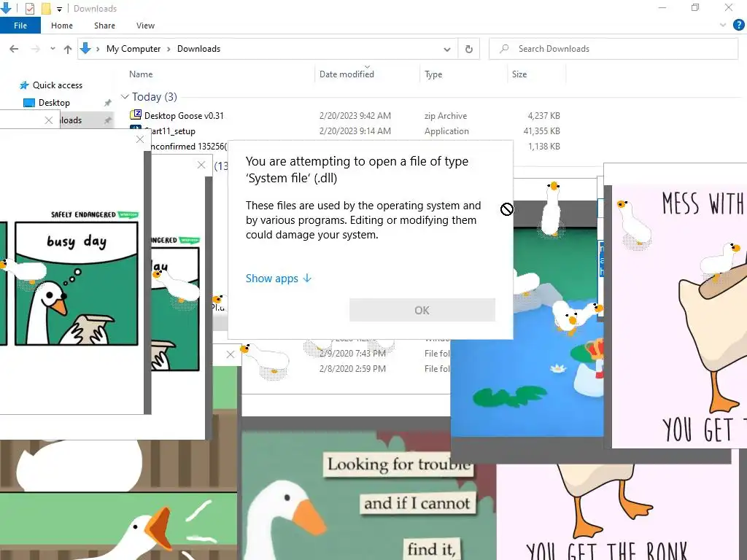Expand the address bar history dropdown

447,49
